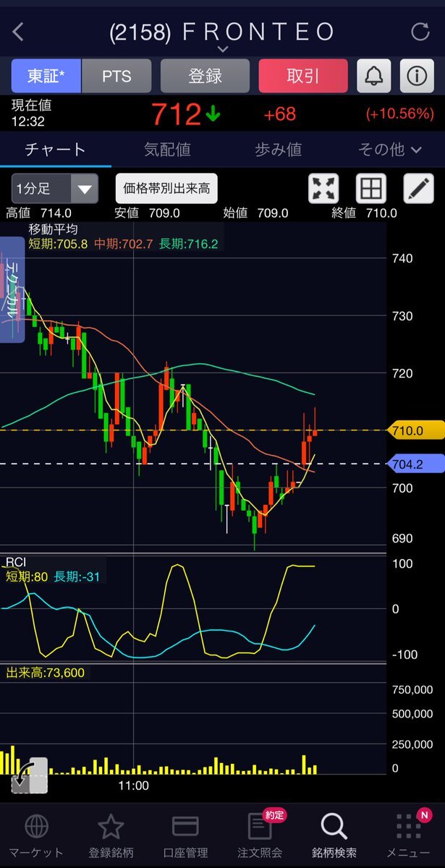This screenshot has width=445, height=868.
Task: Tap the (+10.56%) change percentage
Action: click(x=399, y=114)
